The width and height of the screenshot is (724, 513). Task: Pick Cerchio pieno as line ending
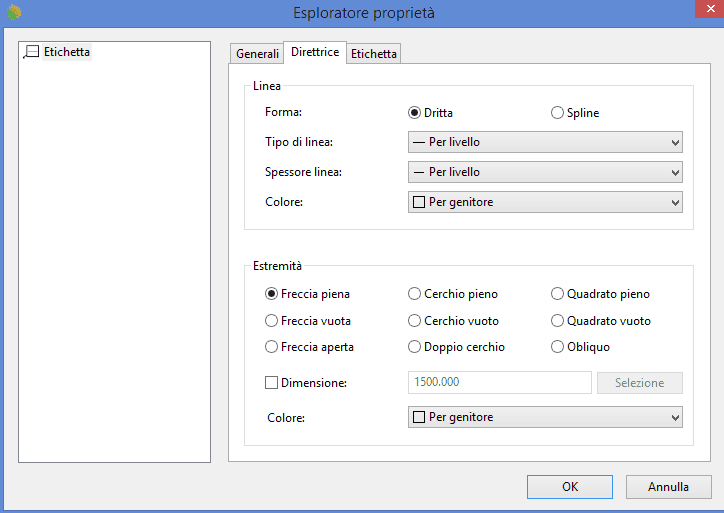pyautogui.click(x=415, y=294)
